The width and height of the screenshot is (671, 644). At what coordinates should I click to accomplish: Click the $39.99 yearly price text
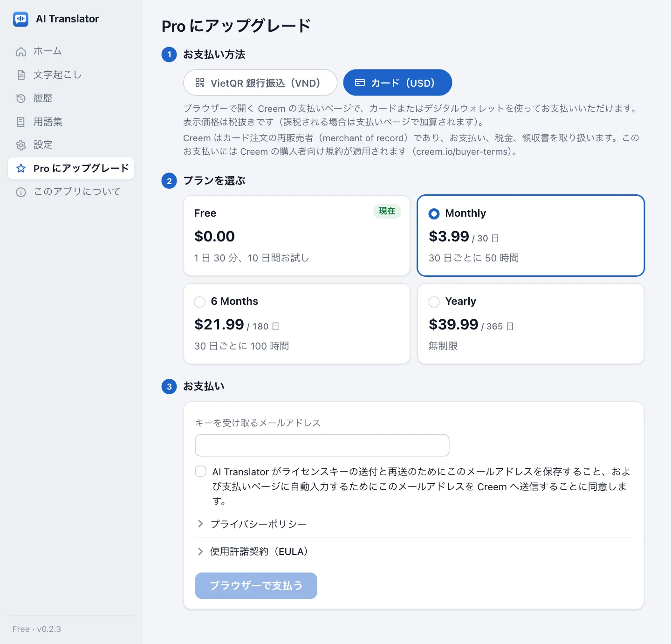tap(453, 324)
